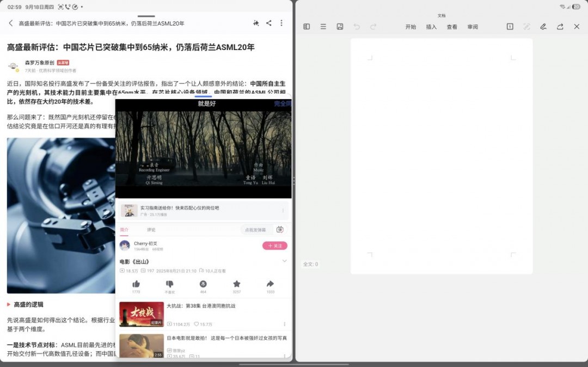
Task: Expand video description chevron beside 电影《出山》
Action: pos(284,261)
